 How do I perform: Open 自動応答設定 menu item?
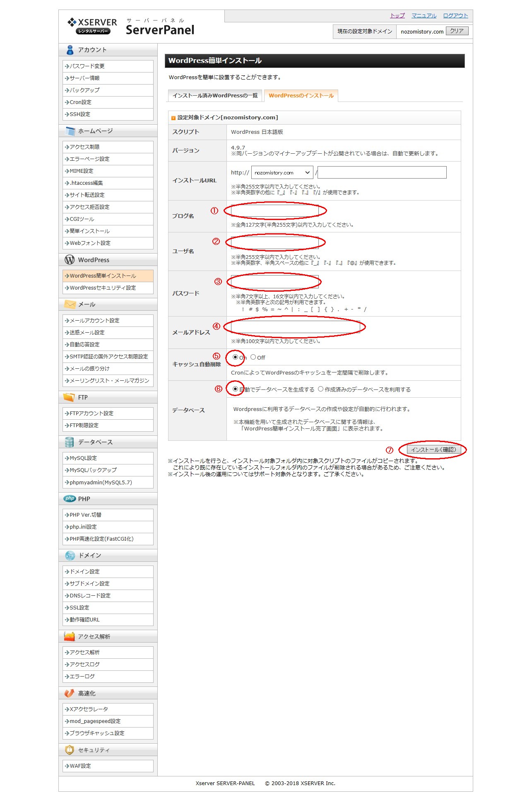coord(108,344)
